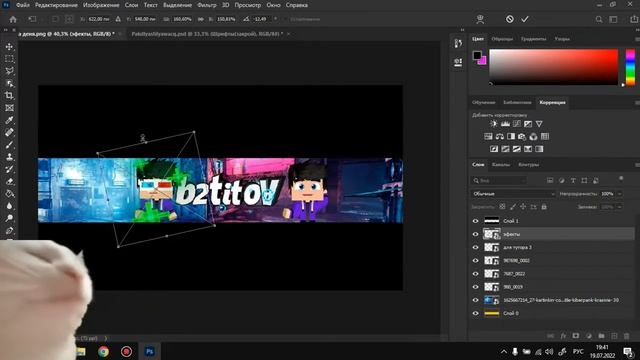
Task: Select the Crop tool
Action: pyautogui.click(x=9, y=96)
